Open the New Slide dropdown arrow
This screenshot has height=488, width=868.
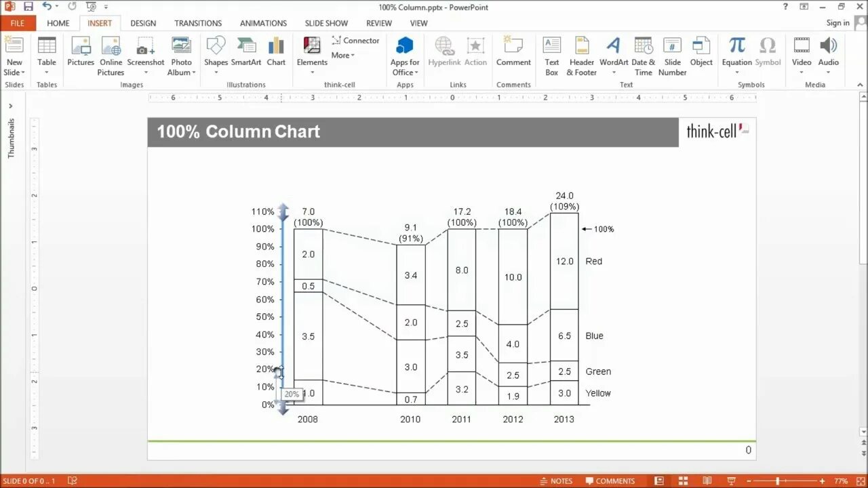pos(23,73)
